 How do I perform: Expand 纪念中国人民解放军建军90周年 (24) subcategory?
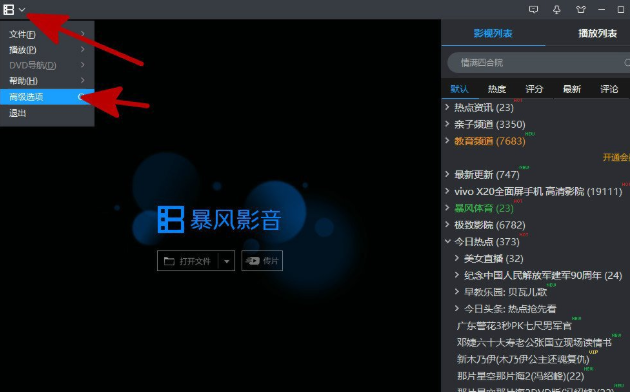click(457, 275)
